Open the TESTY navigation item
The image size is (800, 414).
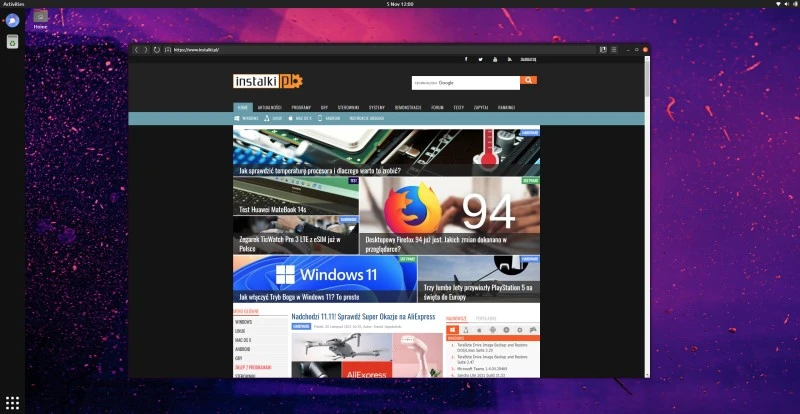click(459, 108)
